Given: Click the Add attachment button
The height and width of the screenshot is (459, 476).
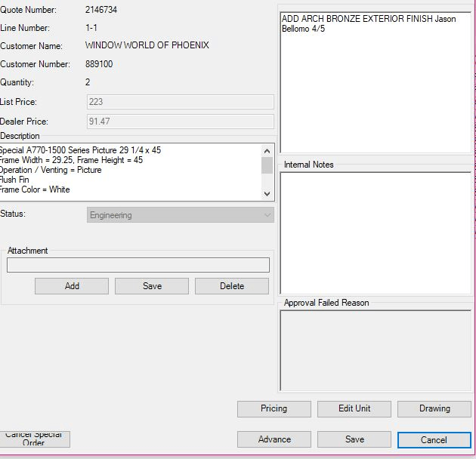Looking at the screenshot, I should point(72,286).
